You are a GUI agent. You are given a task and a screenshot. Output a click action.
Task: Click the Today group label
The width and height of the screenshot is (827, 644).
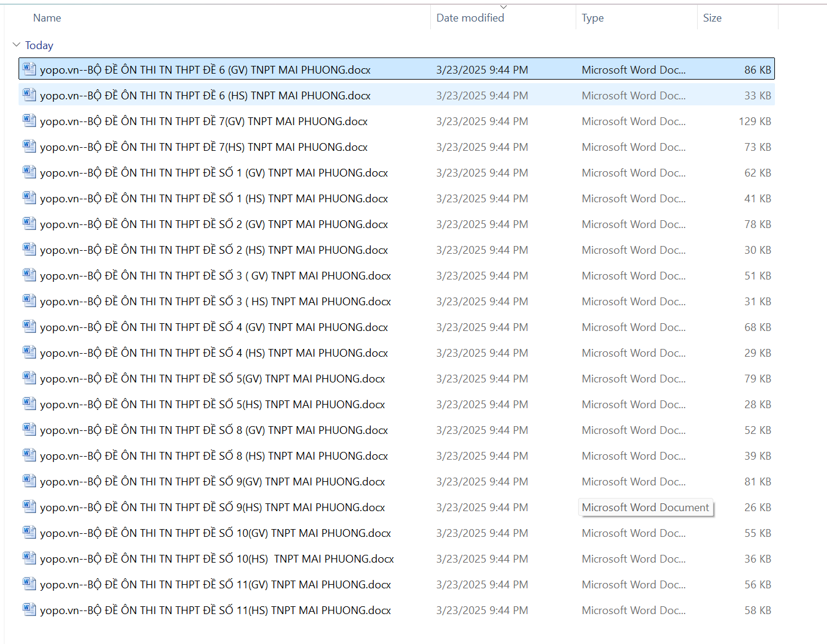click(39, 45)
